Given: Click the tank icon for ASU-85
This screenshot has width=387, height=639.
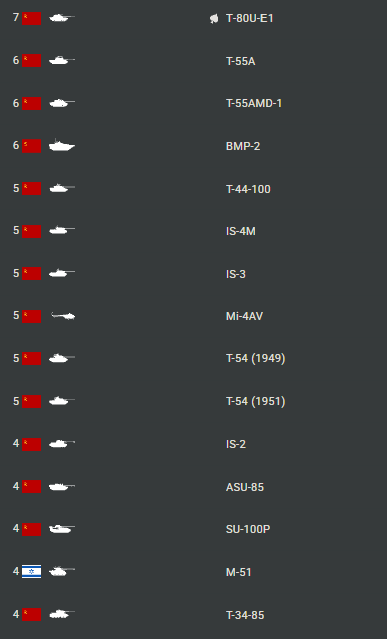Looking at the screenshot, I should 62,486.
